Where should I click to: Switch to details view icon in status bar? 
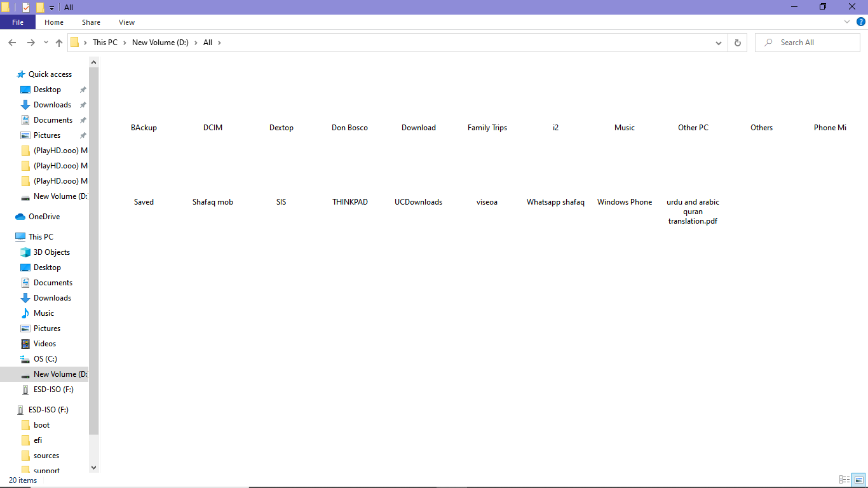pos(844,480)
